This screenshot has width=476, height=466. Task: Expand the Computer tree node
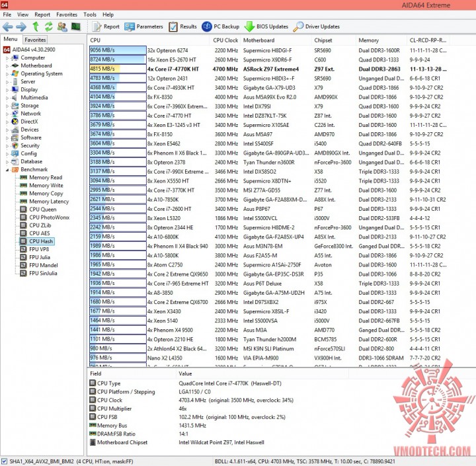click(x=7, y=58)
